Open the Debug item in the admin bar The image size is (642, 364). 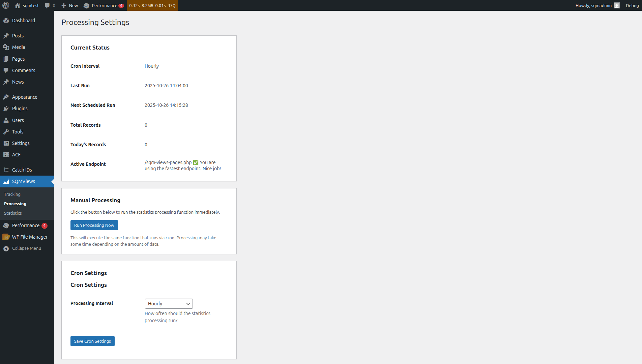coord(632,5)
